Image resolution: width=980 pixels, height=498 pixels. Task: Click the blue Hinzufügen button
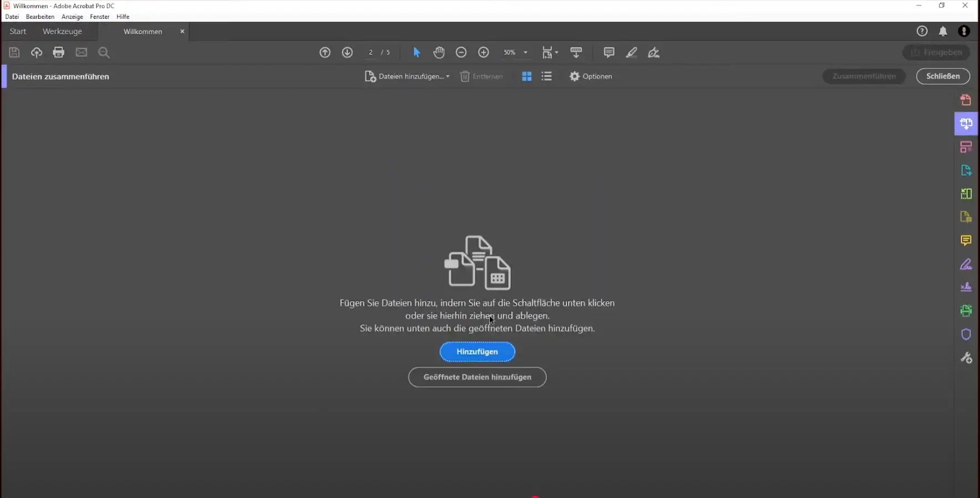pyautogui.click(x=477, y=352)
